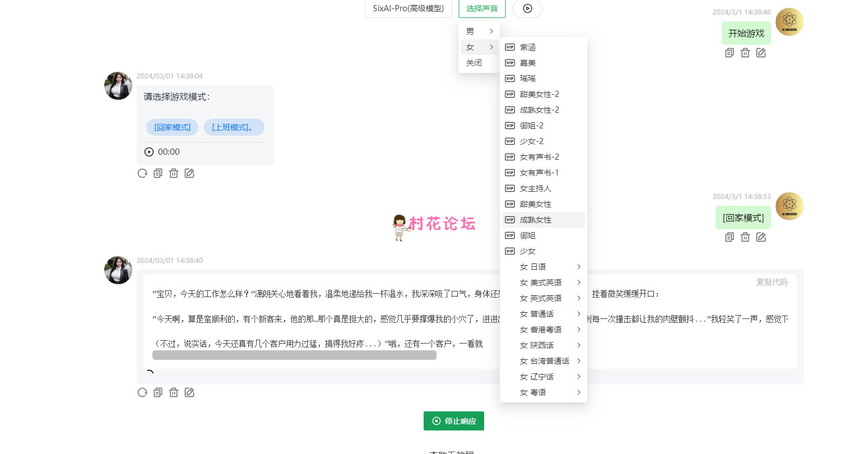
Task: Regenerate the game mode message
Action: [142, 173]
